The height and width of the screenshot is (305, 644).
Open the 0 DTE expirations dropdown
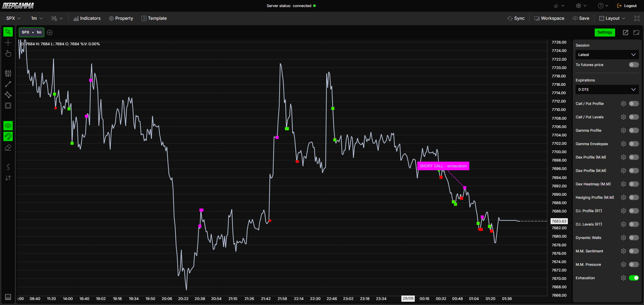tap(607, 89)
